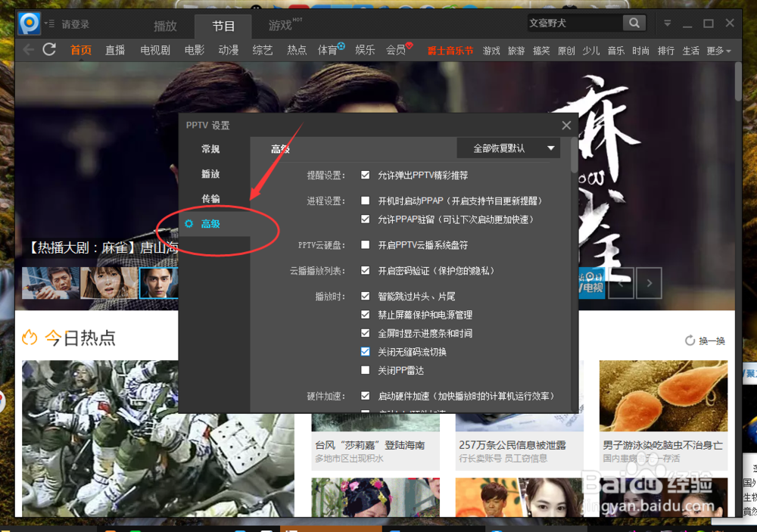Open the 热点 navigation item

point(297,50)
